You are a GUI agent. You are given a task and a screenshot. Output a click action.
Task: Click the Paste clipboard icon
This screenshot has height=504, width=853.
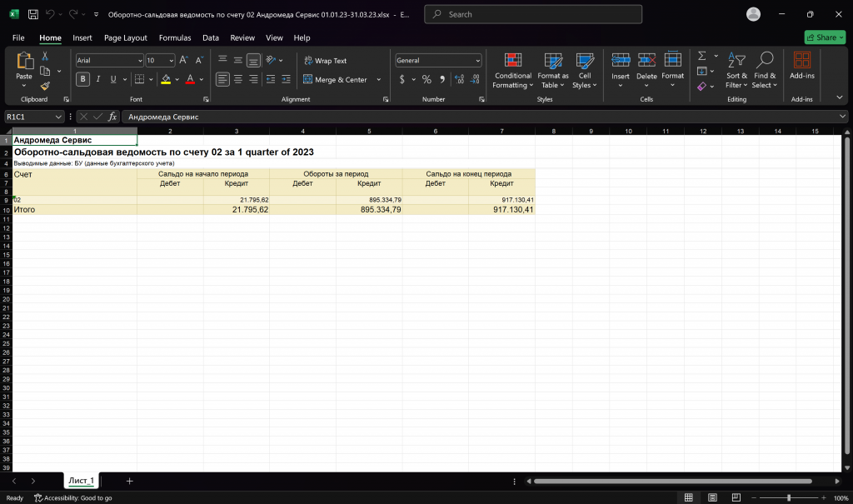click(24, 61)
